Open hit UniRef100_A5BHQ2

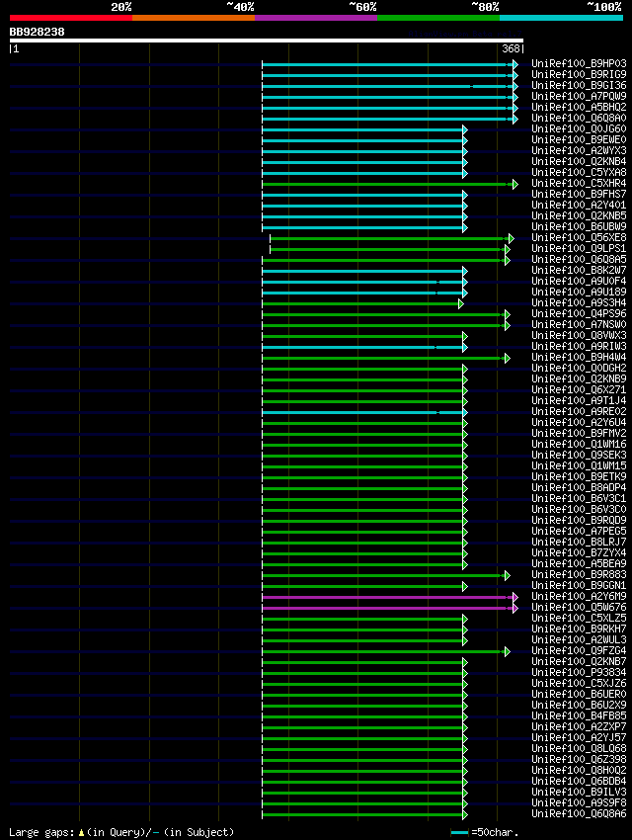[x=579, y=107]
